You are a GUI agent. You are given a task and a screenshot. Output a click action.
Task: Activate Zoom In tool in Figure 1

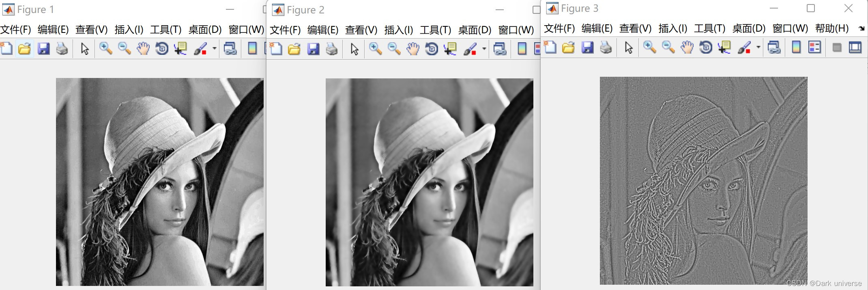pos(105,48)
